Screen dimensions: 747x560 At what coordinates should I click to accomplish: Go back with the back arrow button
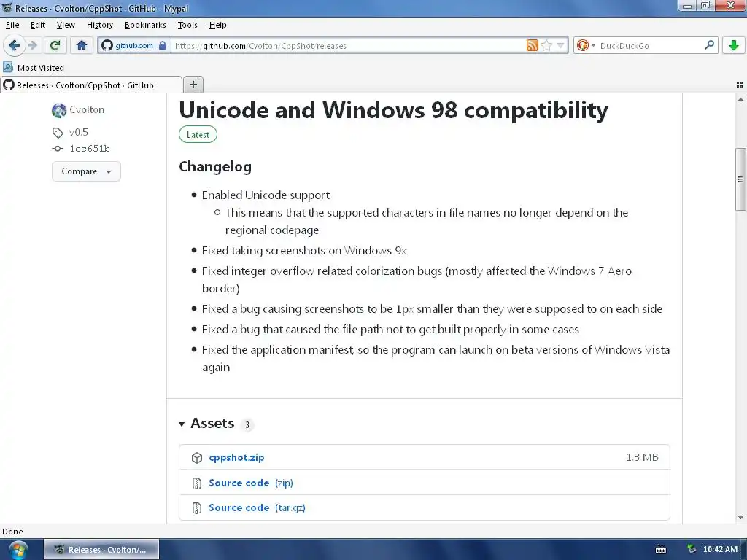click(x=15, y=45)
